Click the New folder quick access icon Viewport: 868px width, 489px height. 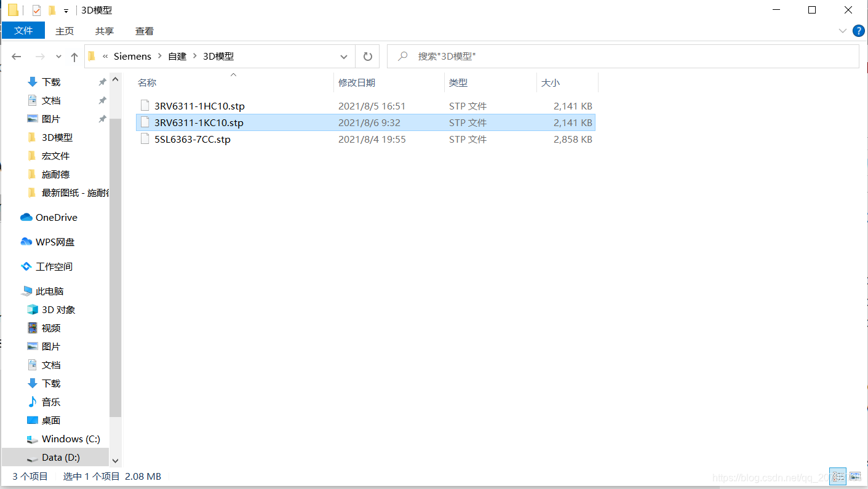pos(52,10)
